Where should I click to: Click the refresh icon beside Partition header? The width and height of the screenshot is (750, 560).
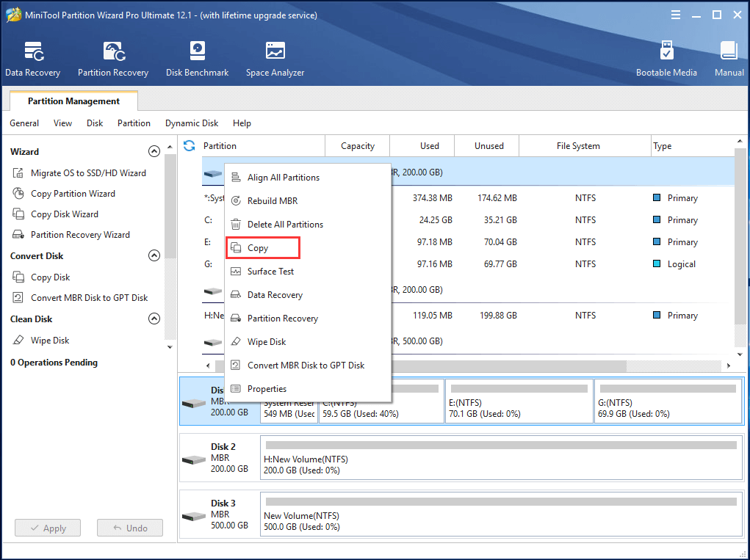[190, 146]
